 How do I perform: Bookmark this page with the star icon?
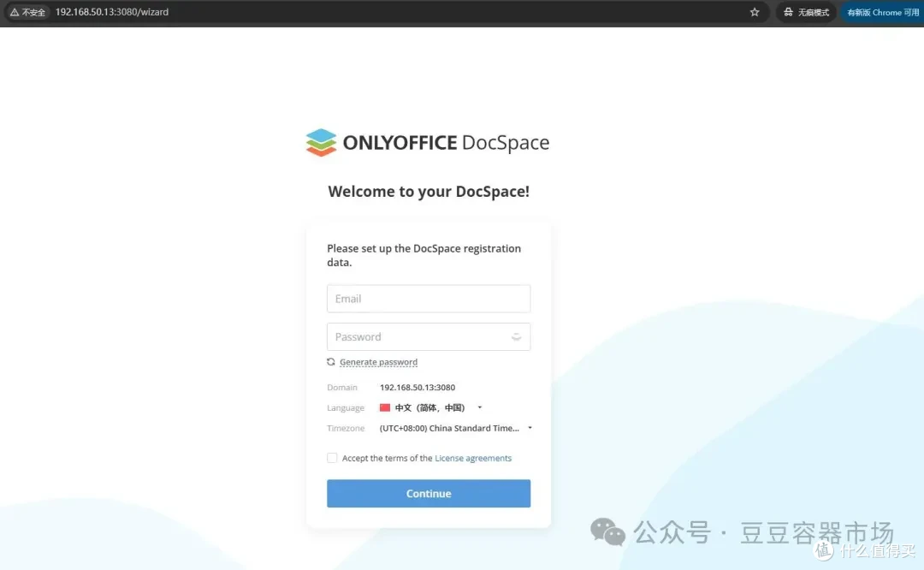click(755, 12)
